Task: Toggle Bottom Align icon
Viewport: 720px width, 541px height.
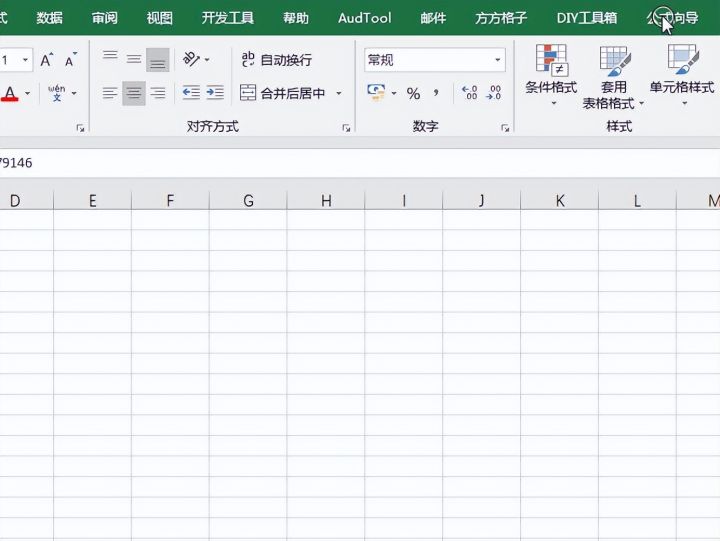Action: (x=158, y=60)
